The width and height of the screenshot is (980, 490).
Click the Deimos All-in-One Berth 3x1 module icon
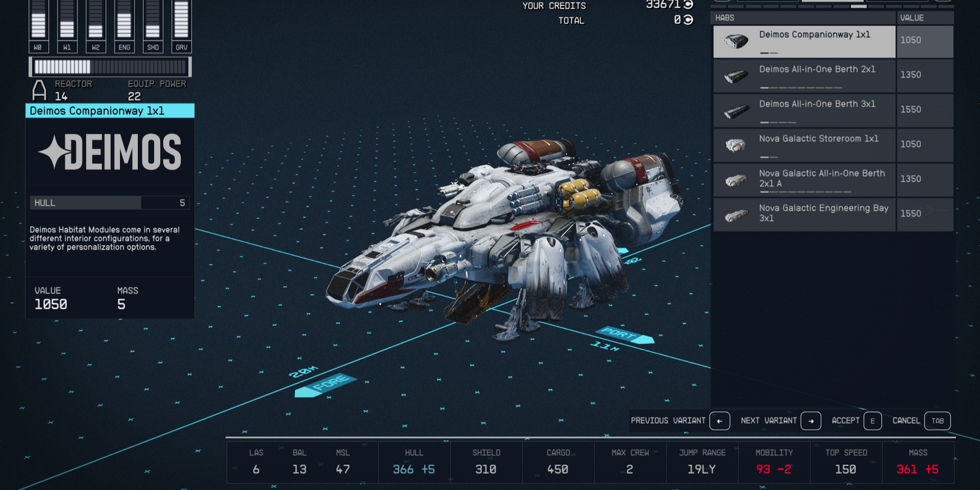pyautogui.click(x=736, y=111)
